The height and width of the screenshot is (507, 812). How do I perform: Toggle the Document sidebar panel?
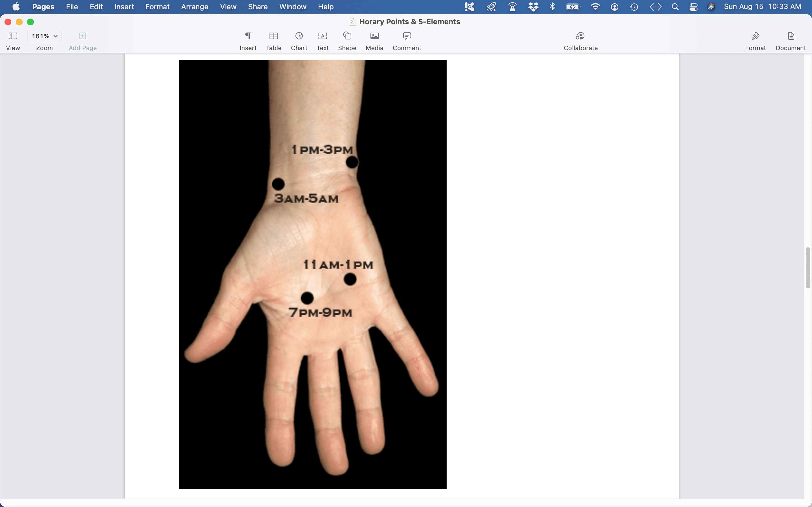coord(791,36)
